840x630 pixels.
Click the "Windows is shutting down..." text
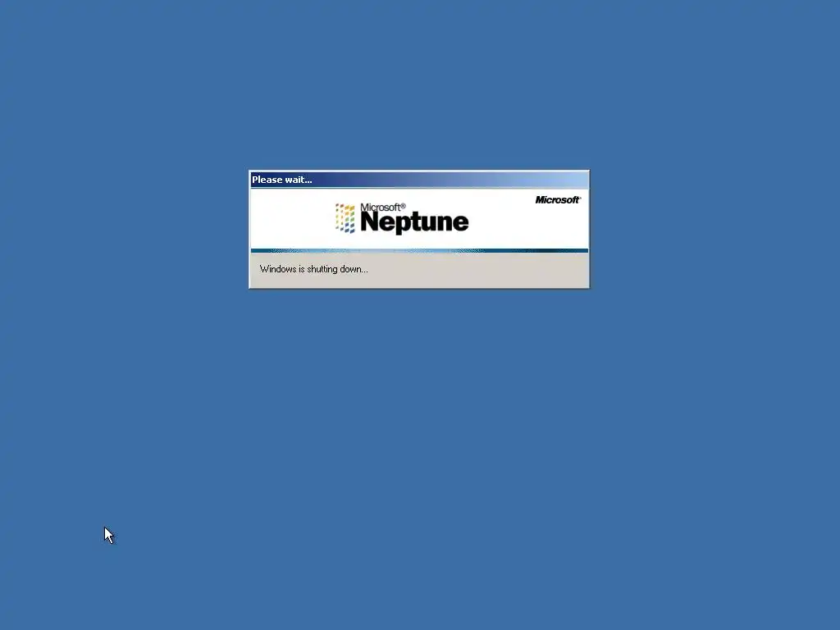click(x=313, y=269)
